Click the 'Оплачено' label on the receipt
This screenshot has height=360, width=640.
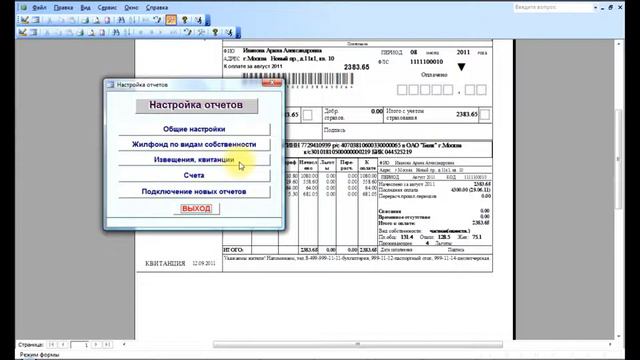coord(434,75)
